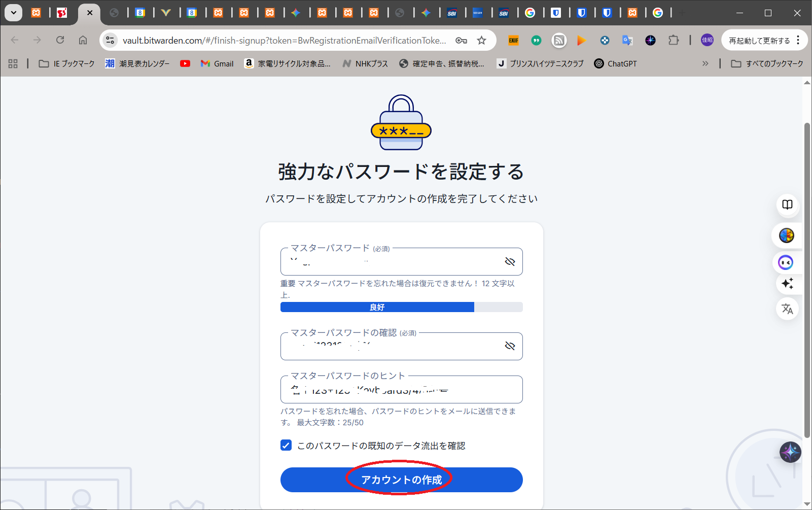Expand the tab search dropdown
The width and height of the screenshot is (812, 510).
point(14,13)
